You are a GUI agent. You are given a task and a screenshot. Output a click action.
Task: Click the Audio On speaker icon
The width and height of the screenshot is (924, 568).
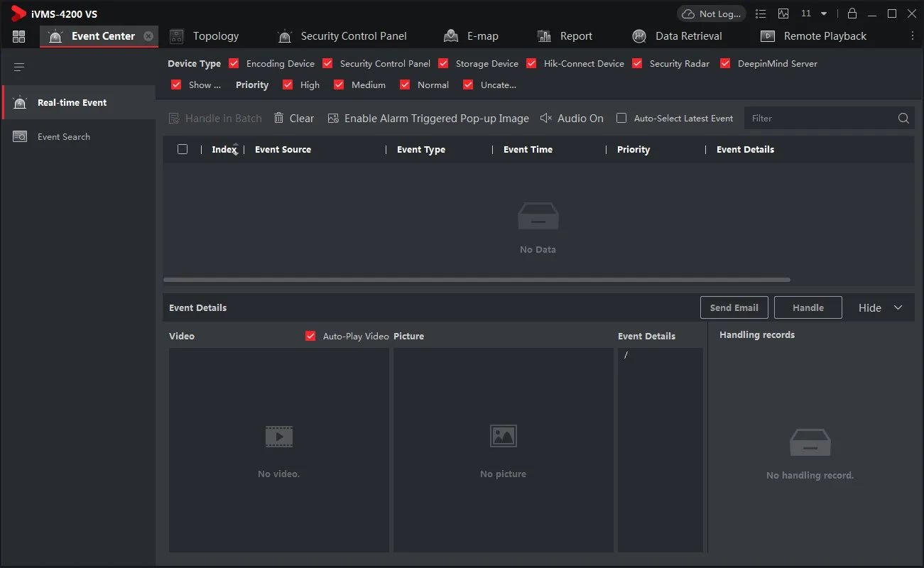(545, 119)
